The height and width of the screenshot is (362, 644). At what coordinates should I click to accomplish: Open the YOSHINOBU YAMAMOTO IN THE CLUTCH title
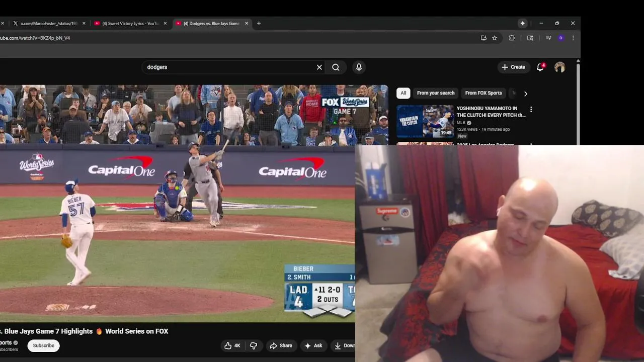(491, 112)
